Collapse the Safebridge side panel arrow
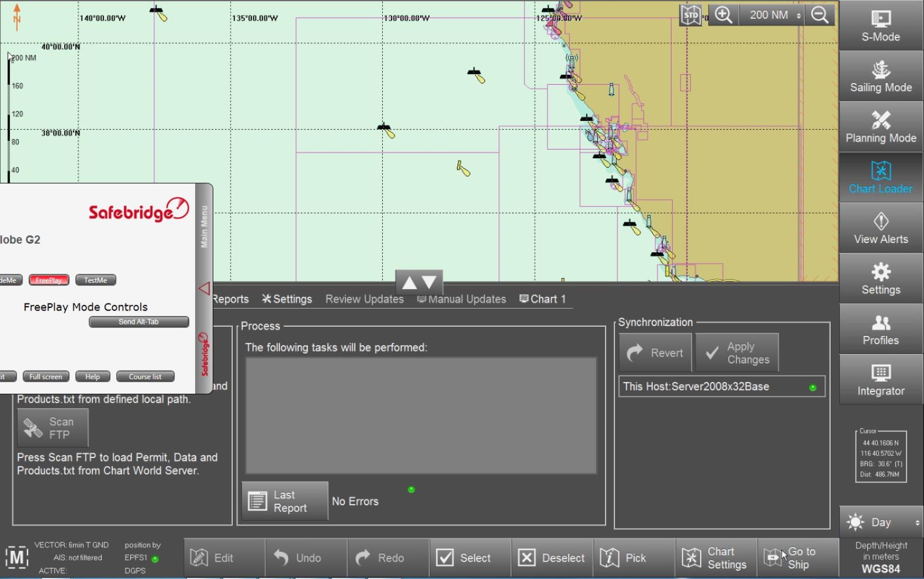 pos(206,288)
